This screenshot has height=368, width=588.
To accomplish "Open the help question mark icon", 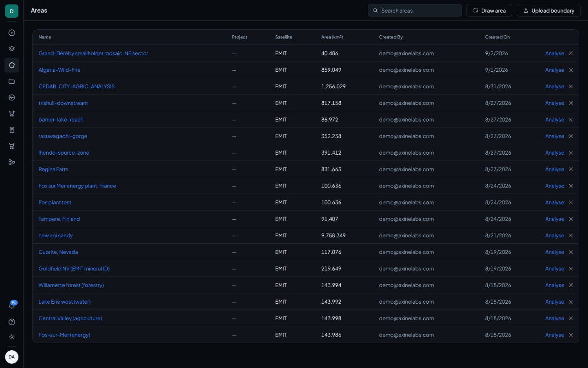I will click(x=12, y=322).
